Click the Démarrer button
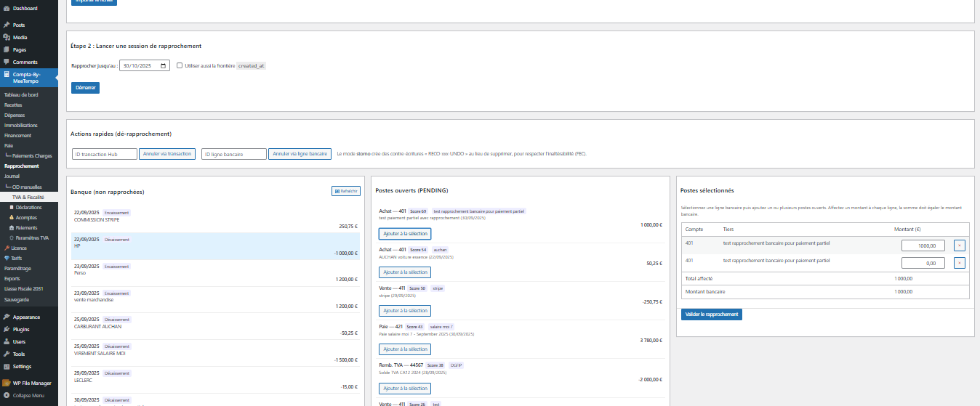The height and width of the screenshot is (406, 980). 85,88
